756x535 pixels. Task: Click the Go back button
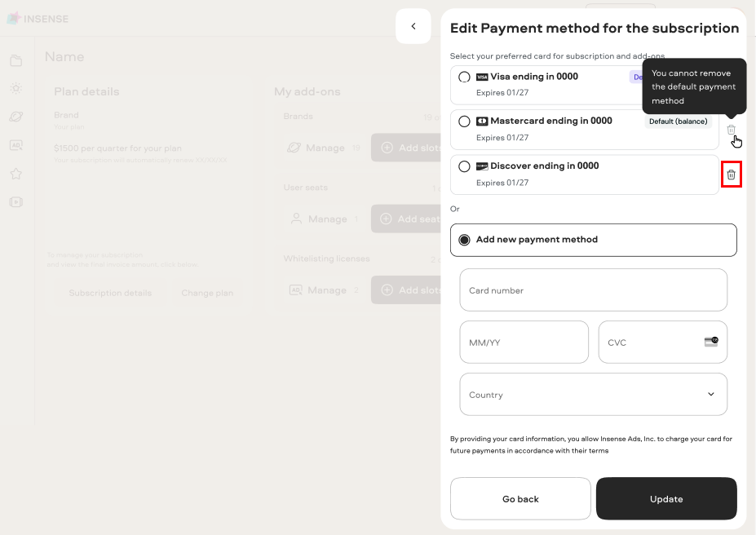[x=520, y=499]
